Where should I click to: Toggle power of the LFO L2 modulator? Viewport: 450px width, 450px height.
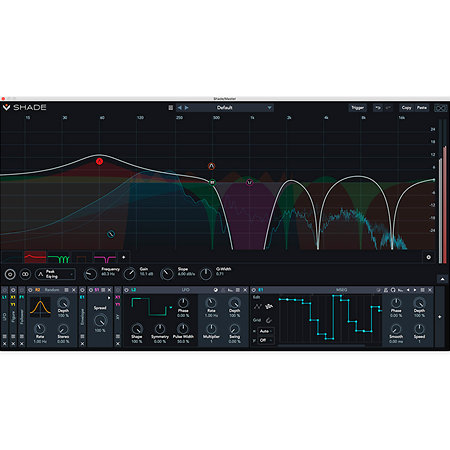tap(127, 290)
